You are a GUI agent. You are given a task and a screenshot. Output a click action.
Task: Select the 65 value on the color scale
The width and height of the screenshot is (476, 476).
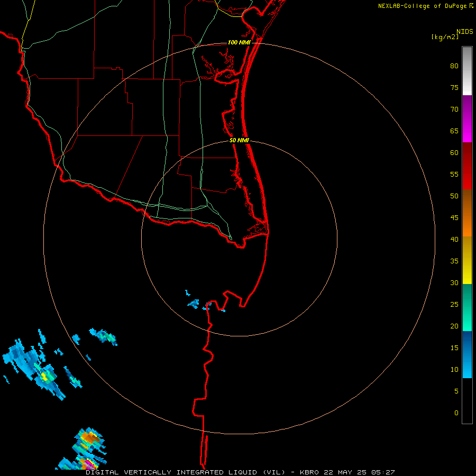click(454, 131)
